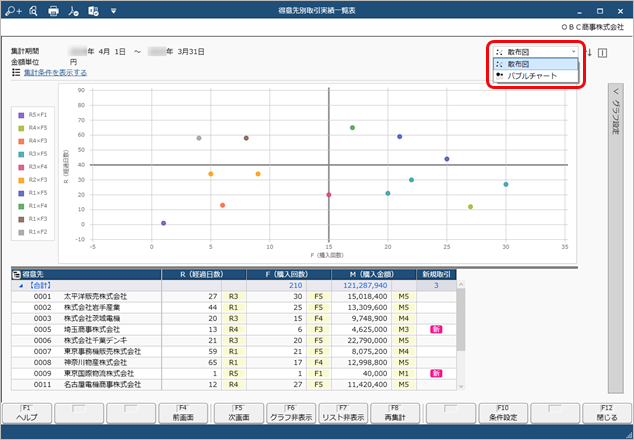The height and width of the screenshot is (440, 634).
Task: Click the F1 ヘルプ button
Action: point(27,413)
